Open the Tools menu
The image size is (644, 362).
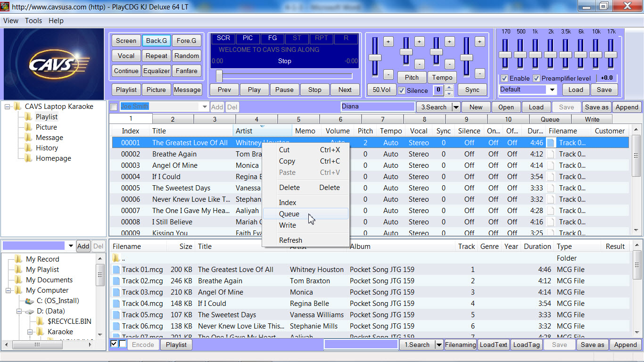click(x=33, y=21)
